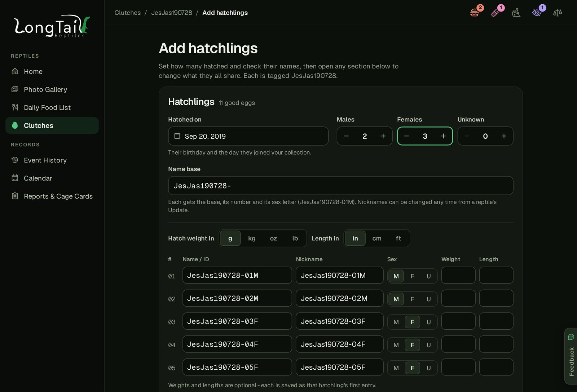Set hatchling 02 sex to U
This screenshot has width=577, height=392.
pyautogui.click(x=428, y=299)
